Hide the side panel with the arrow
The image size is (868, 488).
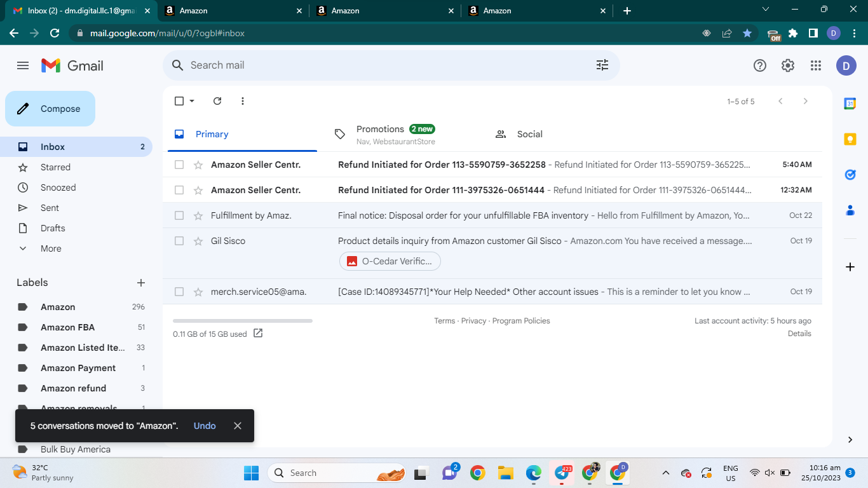tap(850, 440)
